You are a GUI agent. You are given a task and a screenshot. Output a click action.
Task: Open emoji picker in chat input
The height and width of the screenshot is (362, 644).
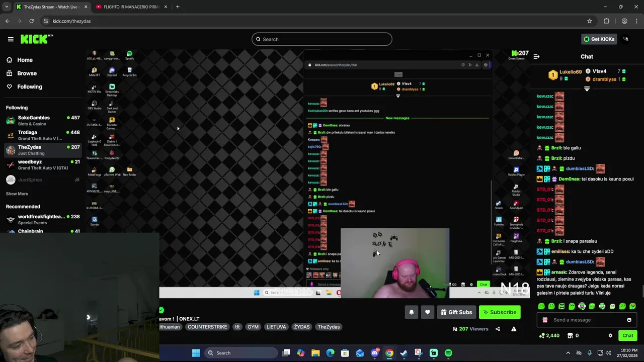(x=629, y=320)
